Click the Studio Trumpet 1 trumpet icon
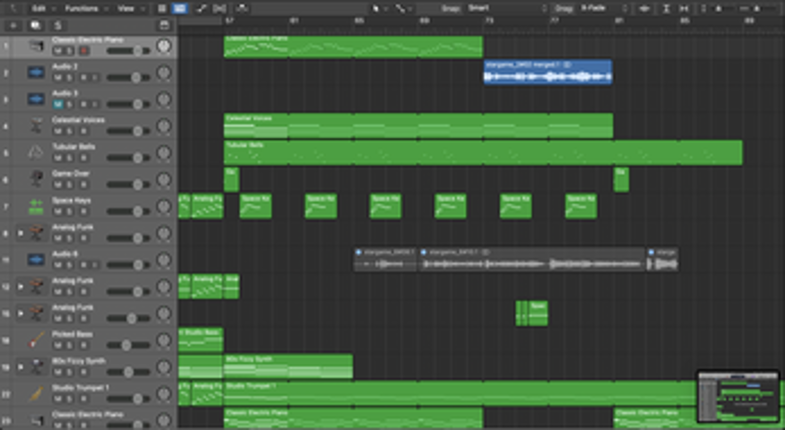 click(x=36, y=393)
